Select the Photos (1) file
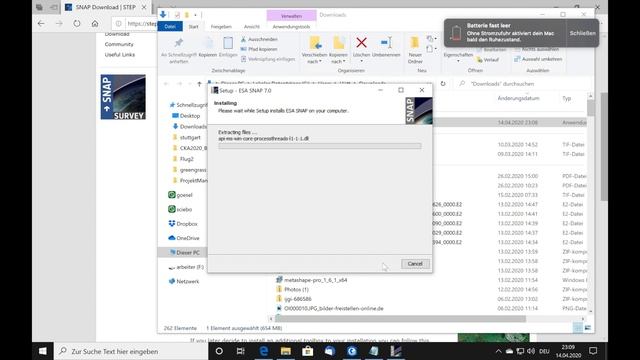The width and height of the screenshot is (640, 360). coord(293,289)
